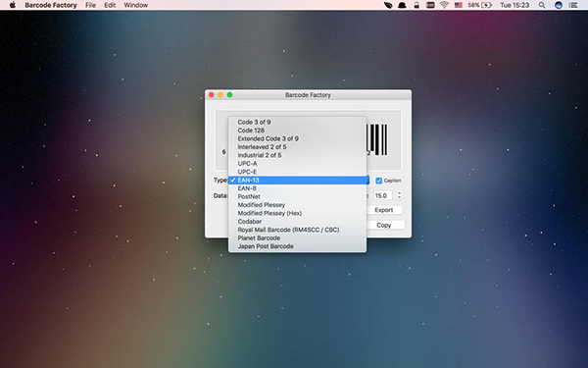Image resolution: width=588 pixels, height=368 pixels.
Task: Open the File menu
Action: click(x=90, y=5)
